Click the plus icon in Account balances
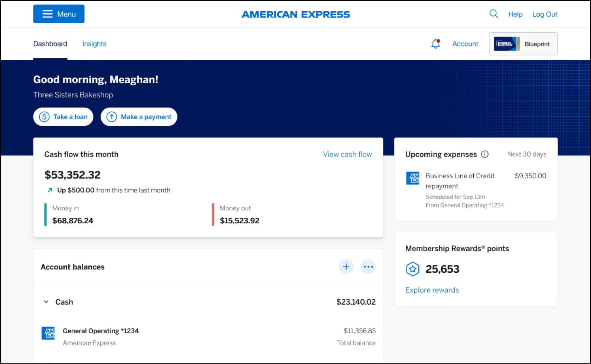The height and width of the screenshot is (364, 591). click(346, 267)
